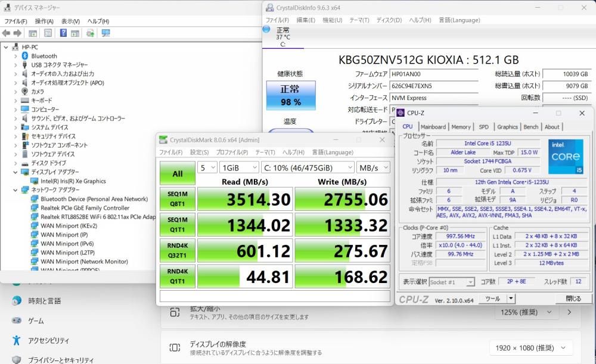Click the shield icon for プライバシーとセキュリティ
Screen dimensions: 596x364
click(16, 360)
